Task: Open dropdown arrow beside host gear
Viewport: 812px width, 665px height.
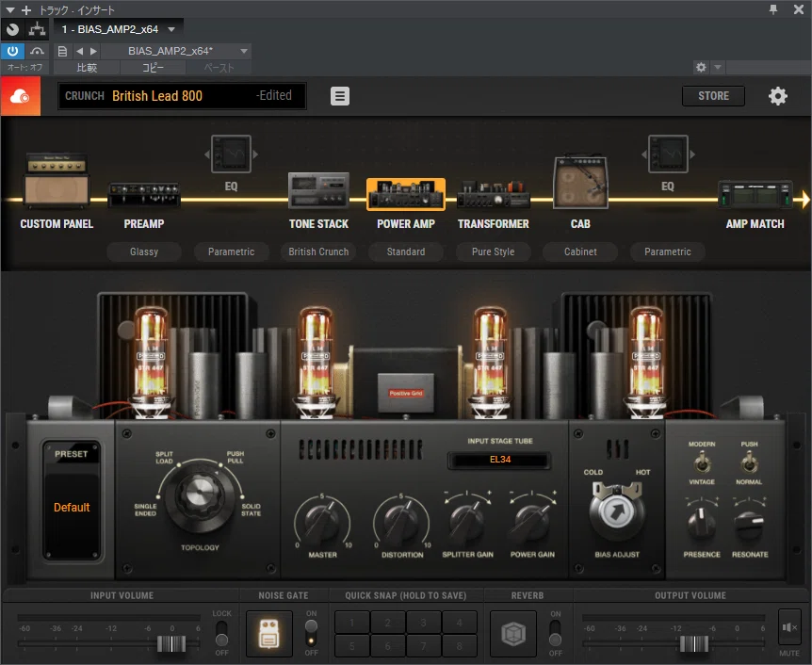Action: click(x=718, y=67)
